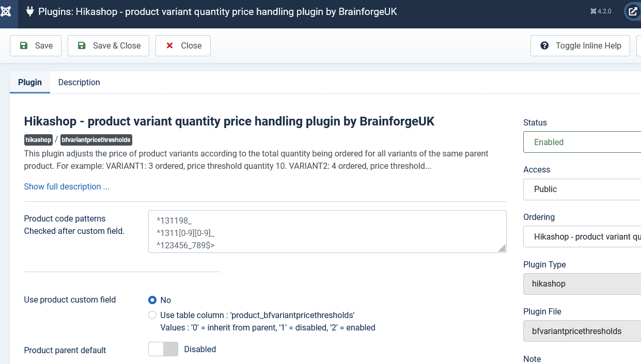Open the Status dropdown showing Enabled
The width and height of the screenshot is (641, 364).
pyautogui.click(x=582, y=142)
